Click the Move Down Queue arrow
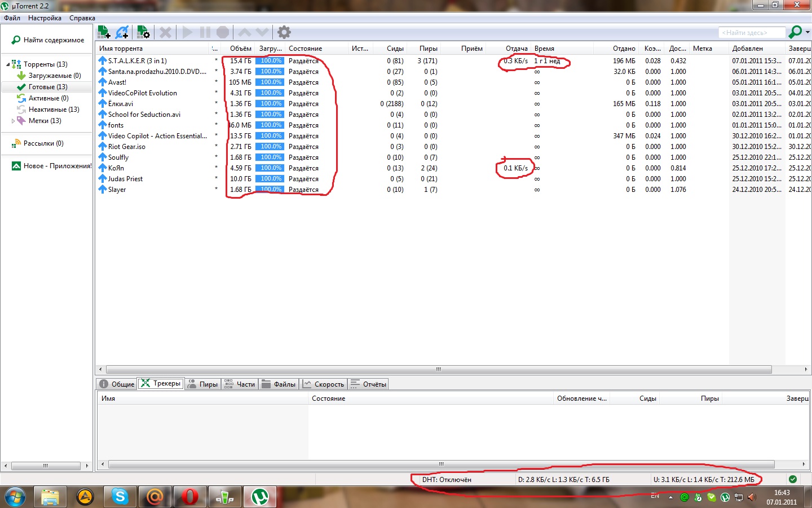812x508 pixels. tap(262, 32)
